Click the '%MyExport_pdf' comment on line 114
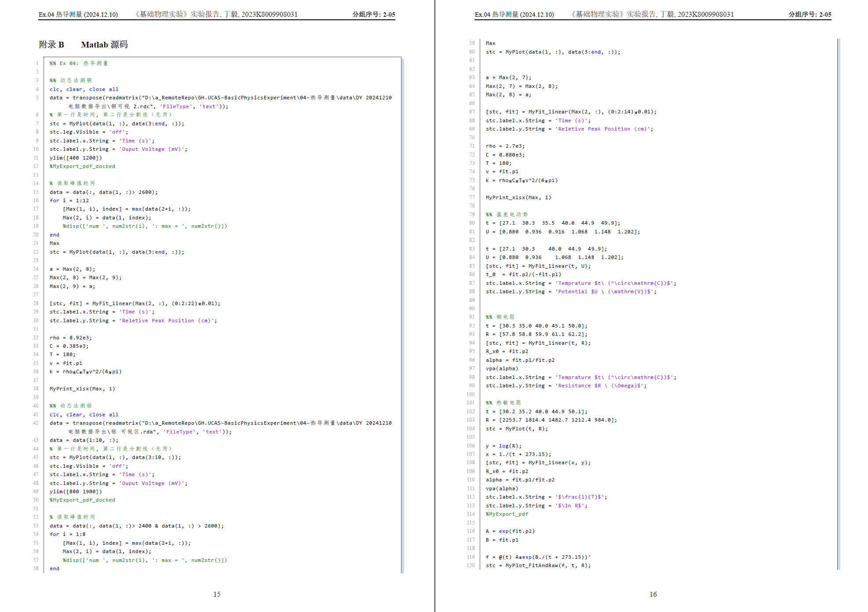Image resolution: width=868 pixels, height=612 pixels. click(x=507, y=514)
